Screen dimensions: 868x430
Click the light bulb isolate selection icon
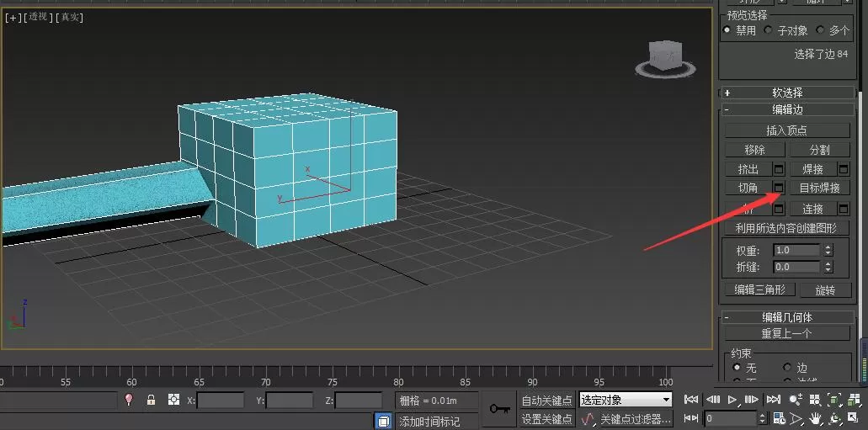coord(130,399)
